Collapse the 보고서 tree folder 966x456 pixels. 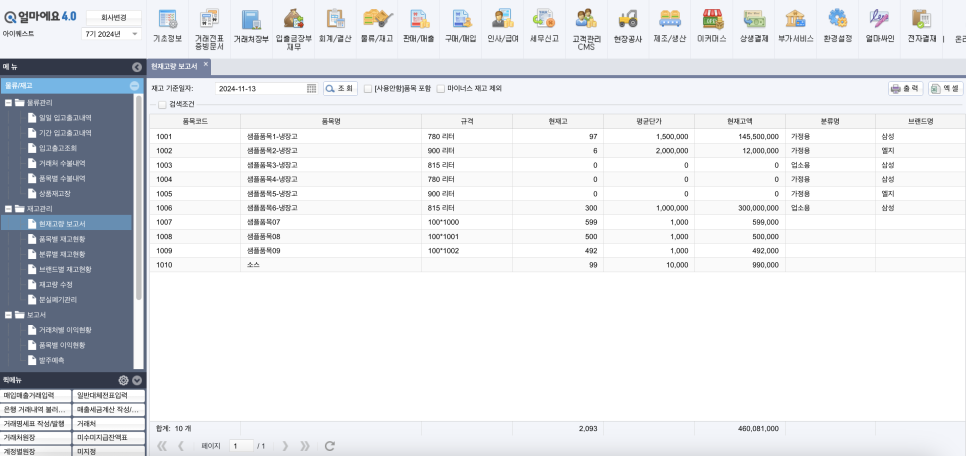pyautogui.click(x=9, y=315)
